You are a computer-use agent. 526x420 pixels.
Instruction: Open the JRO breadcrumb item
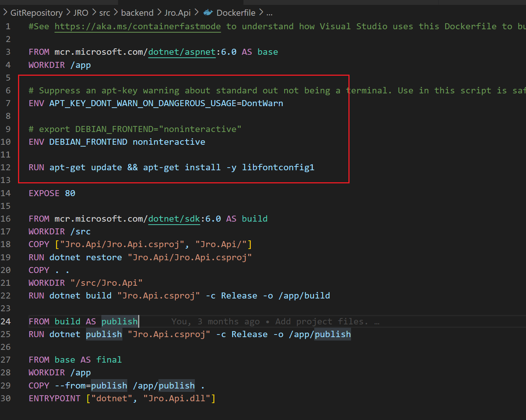click(81, 12)
